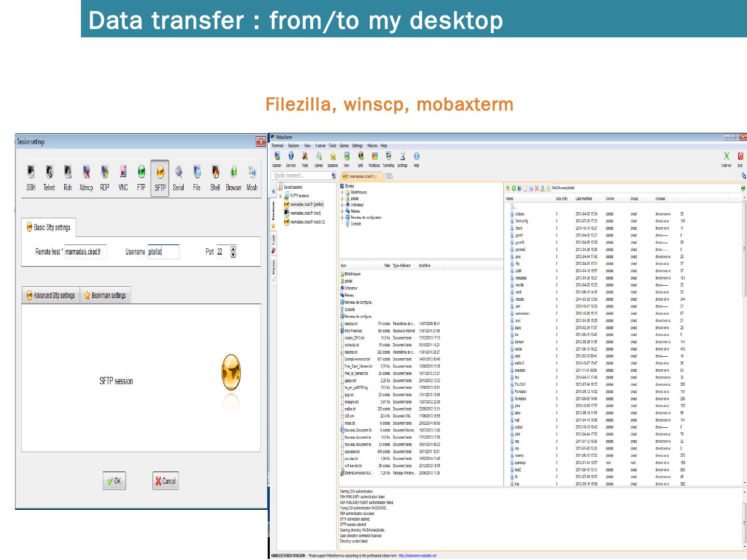This screenshot has height=560, width=747.
Task: Click the Quick connect search field
Action: pyautogui.click(x=302, y=176)
